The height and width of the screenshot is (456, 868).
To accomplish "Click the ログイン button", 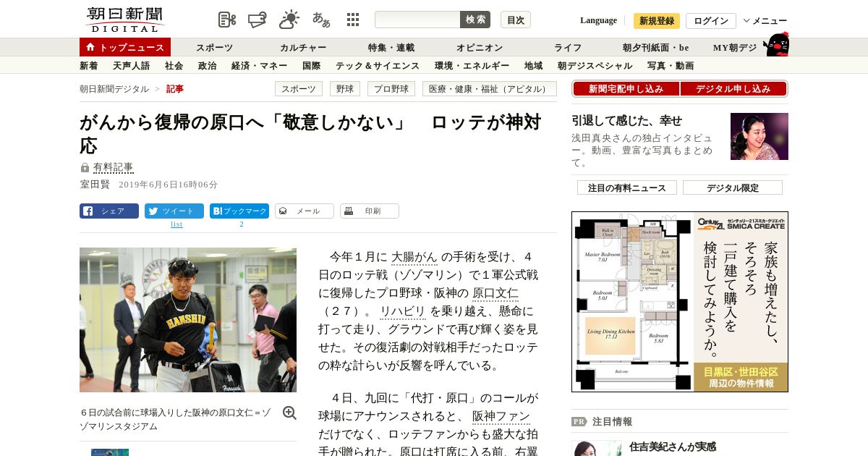I will [x=711, y=21].
